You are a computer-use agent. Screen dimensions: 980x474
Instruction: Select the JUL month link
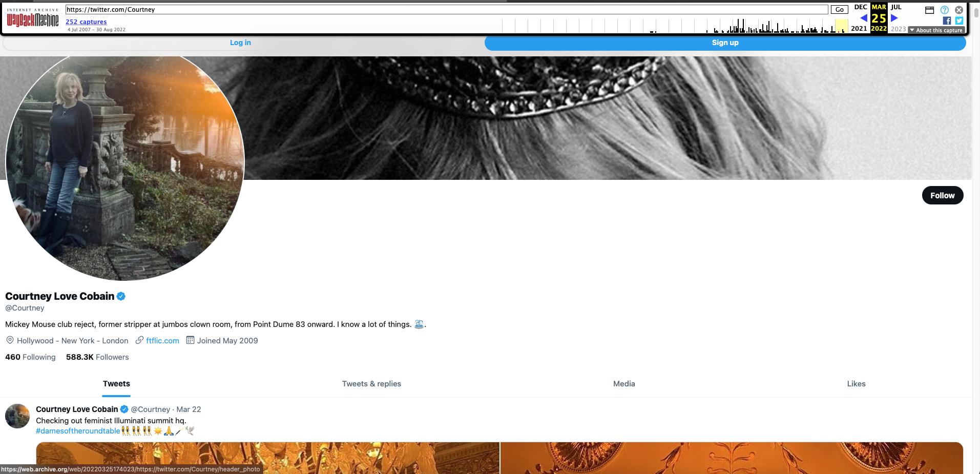click(896, 7)
